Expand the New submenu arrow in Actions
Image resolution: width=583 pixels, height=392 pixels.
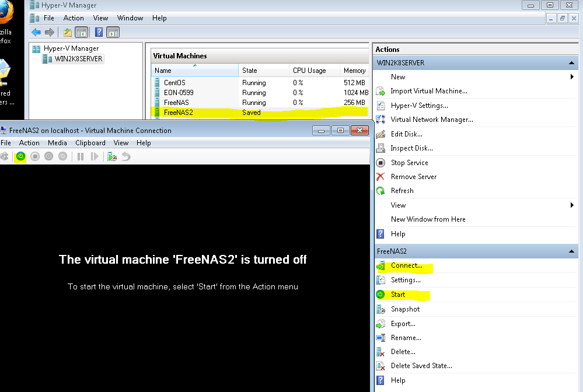572,77
